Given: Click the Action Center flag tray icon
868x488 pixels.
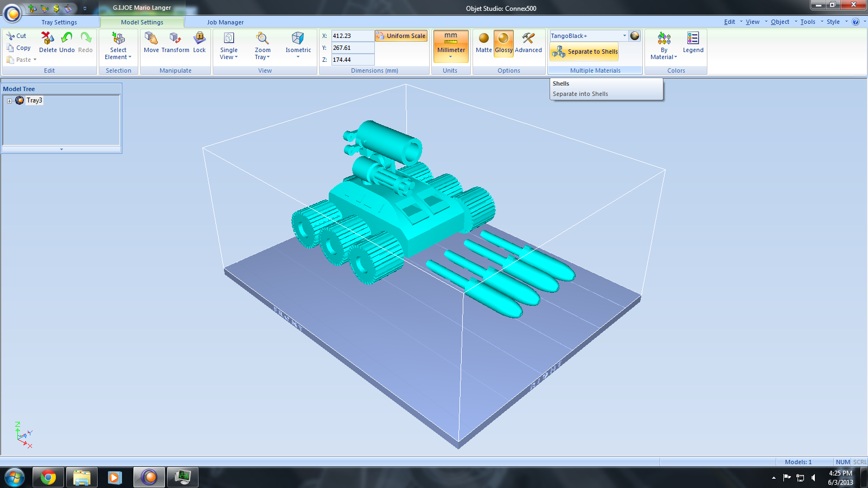Looking at the screenshot, I should pyautogui.click(x=787, y=478).
